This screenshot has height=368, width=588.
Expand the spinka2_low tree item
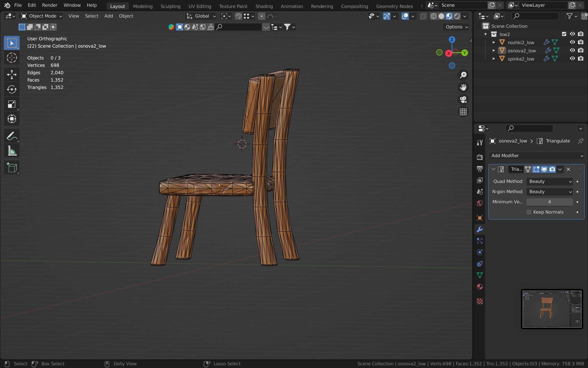click(493, 59)
